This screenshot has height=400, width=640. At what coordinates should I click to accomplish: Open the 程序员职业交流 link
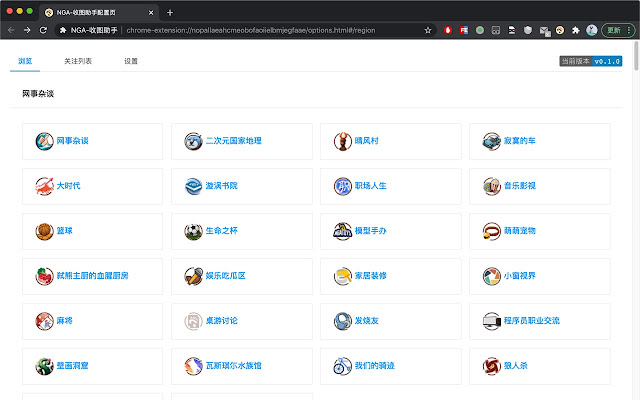pos(531,320)
